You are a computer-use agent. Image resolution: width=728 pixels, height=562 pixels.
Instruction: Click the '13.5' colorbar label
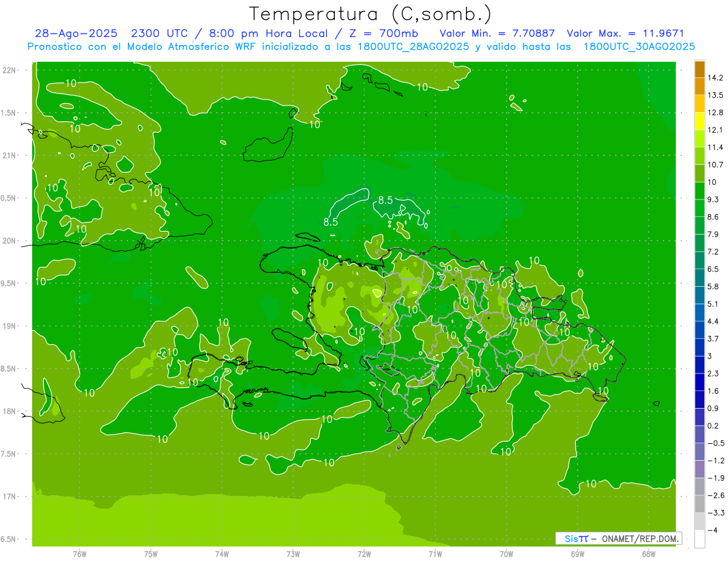tap(715, 95)
